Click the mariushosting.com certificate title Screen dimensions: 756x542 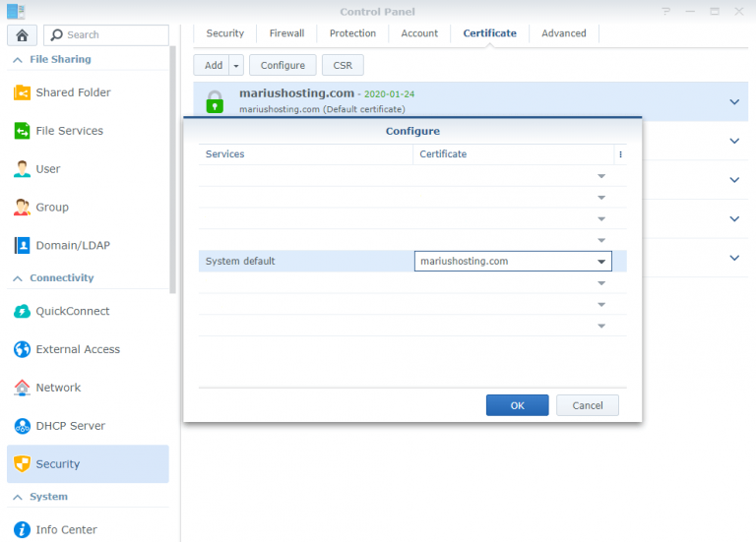click(296, 93)
